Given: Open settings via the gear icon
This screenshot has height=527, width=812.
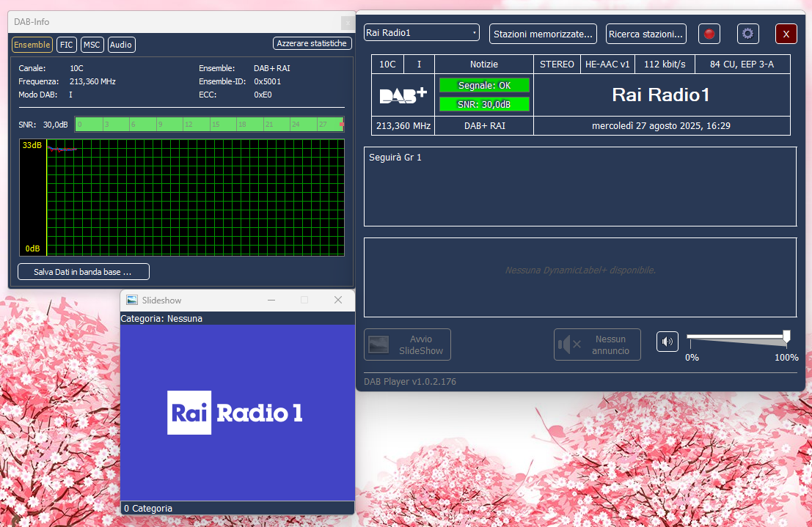Looking at the screenshot, I should 747,34.
